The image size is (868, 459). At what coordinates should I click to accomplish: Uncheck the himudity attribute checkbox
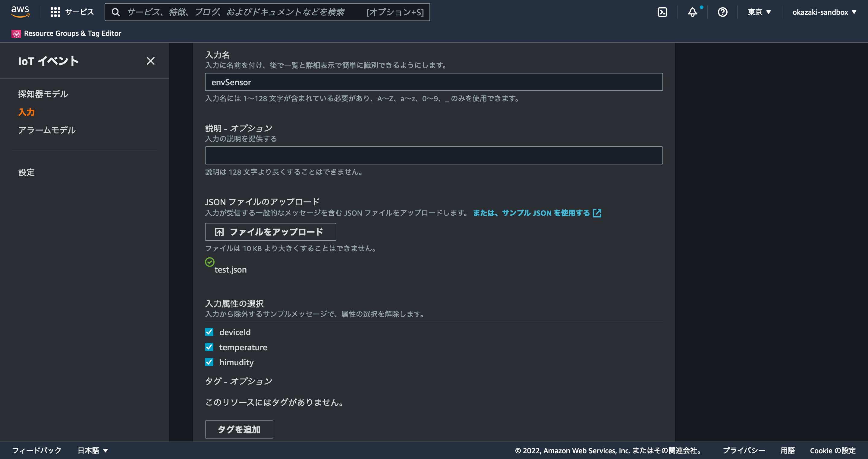tap(209, 362)
